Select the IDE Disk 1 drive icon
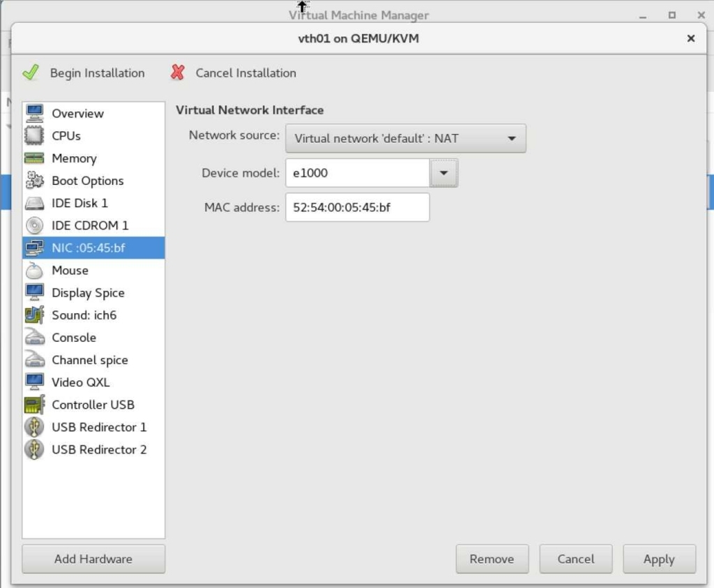Screen dimensions: 714x588 coord(35,203)
